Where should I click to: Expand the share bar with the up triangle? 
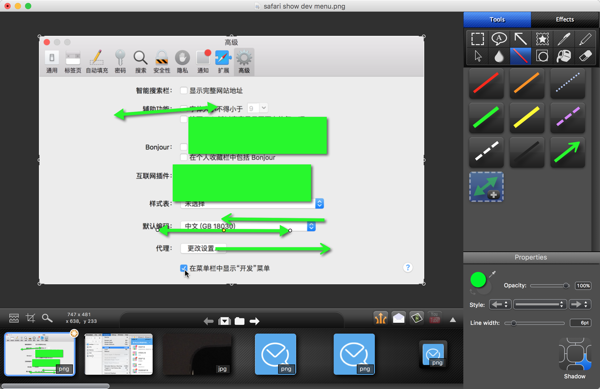453,320
